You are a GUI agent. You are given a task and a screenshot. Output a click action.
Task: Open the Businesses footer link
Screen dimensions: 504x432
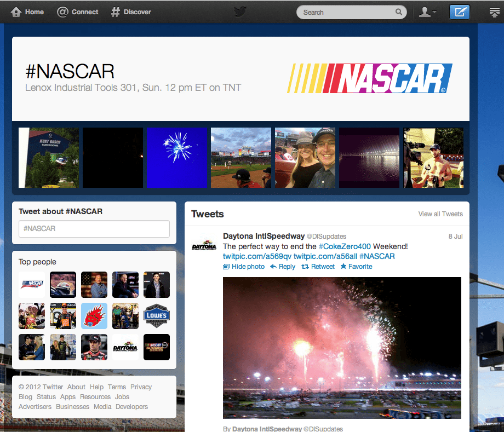(x=73, y=407)
